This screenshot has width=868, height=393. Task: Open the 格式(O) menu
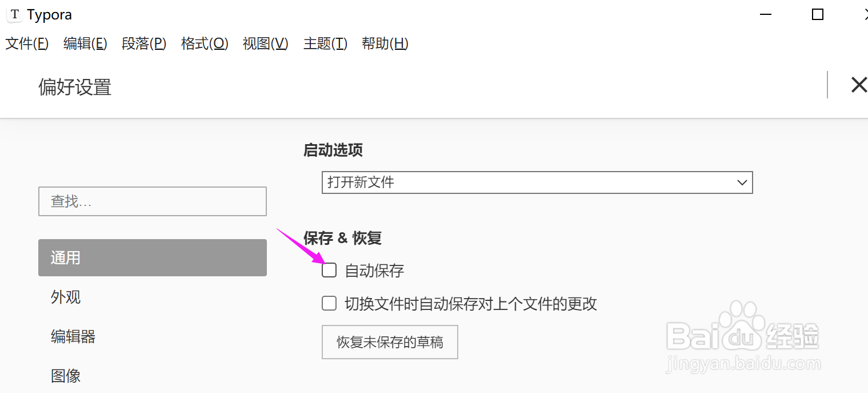click(x=205, y=43)
